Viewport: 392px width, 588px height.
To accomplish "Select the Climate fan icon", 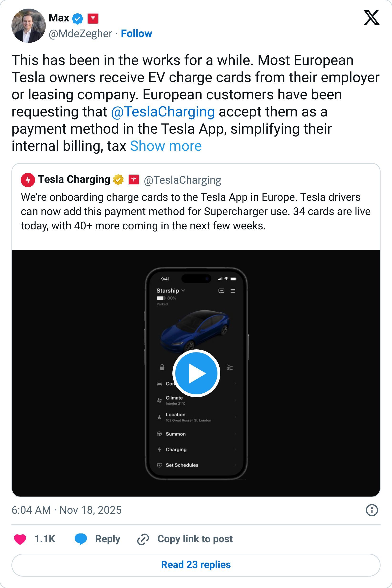I will (159, 400).
